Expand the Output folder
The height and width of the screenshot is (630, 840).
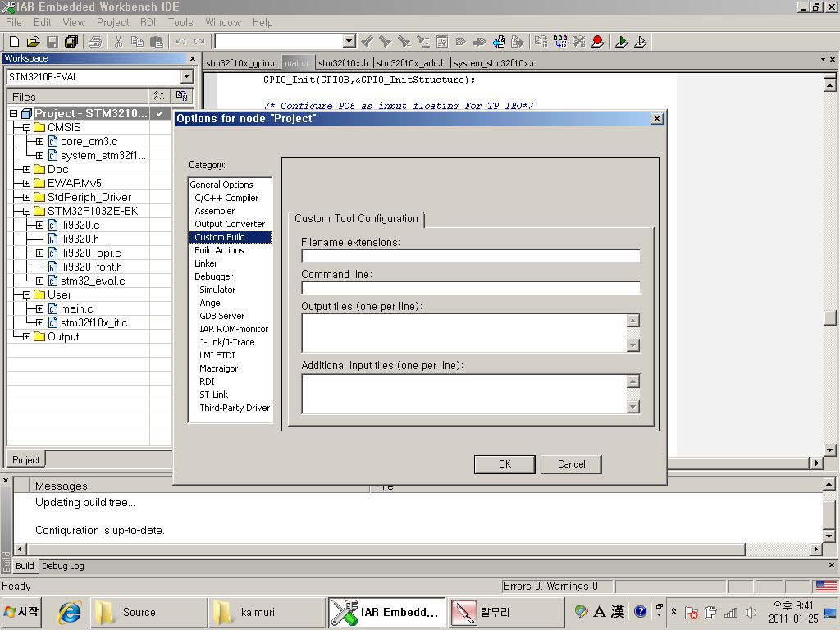tap(26, 336)
